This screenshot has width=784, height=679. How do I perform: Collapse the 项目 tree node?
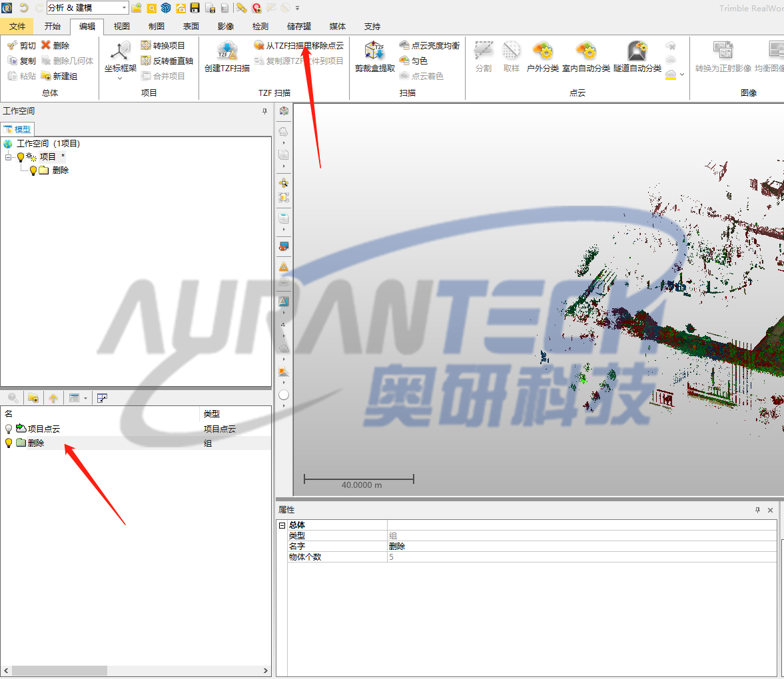[x=8, y=157]
